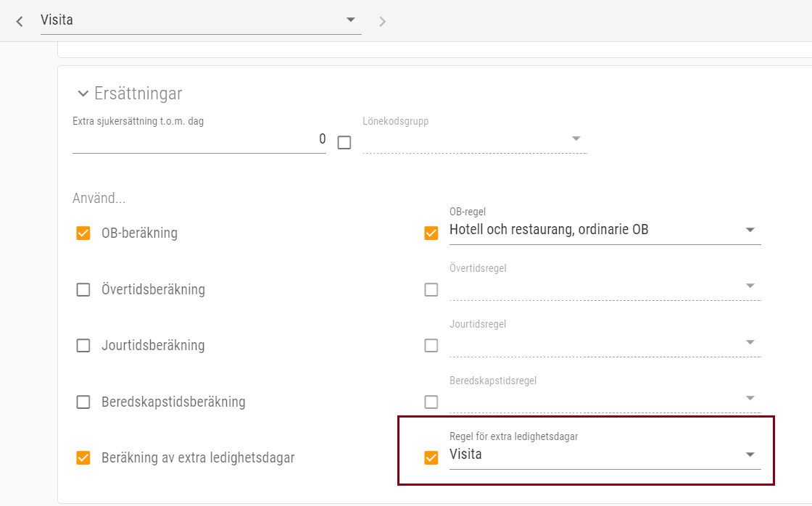
Task: Tick the checkbox beside Jourtidsregel
Action: 431,346
